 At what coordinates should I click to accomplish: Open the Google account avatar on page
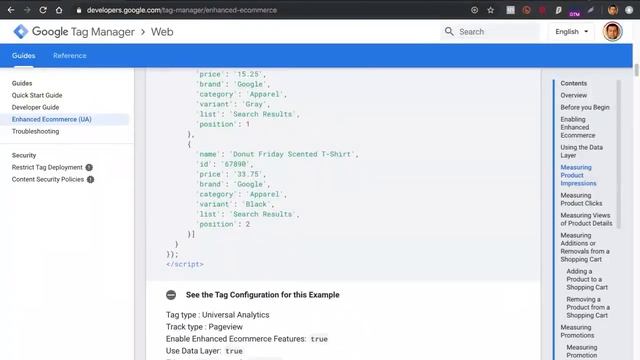612,31
